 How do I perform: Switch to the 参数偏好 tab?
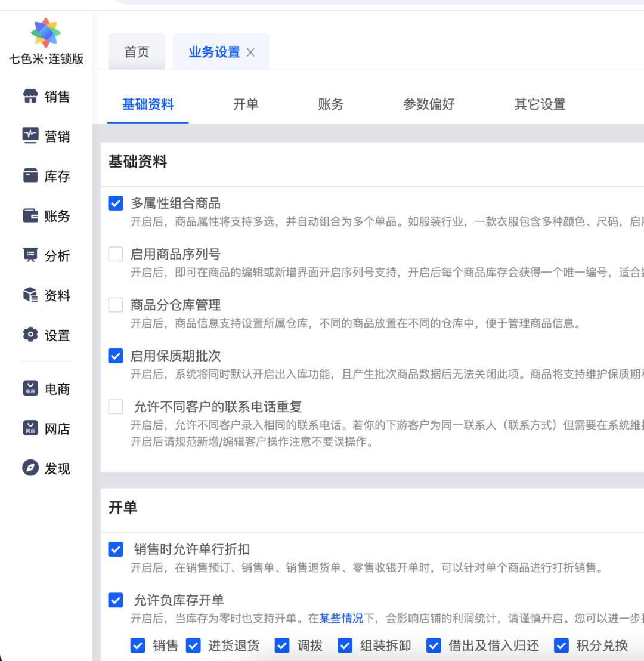429,104
